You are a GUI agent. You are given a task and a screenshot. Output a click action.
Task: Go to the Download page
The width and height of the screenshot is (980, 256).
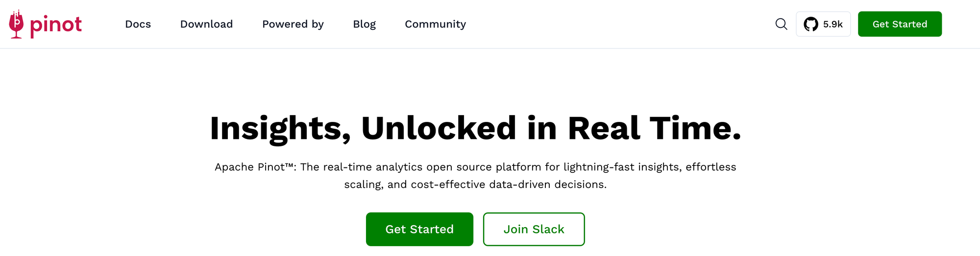click(x=206, y=24)
